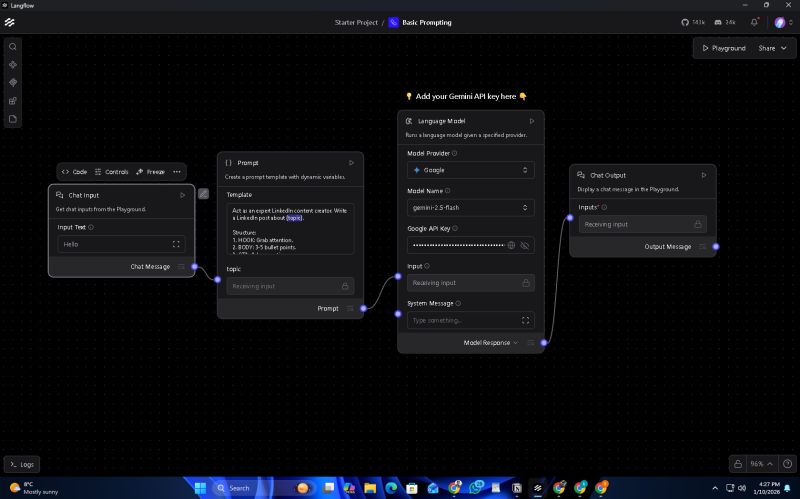Click the info icon next to Input Text
The width and height of the screenshot is (800, 499).
point(91,228)
